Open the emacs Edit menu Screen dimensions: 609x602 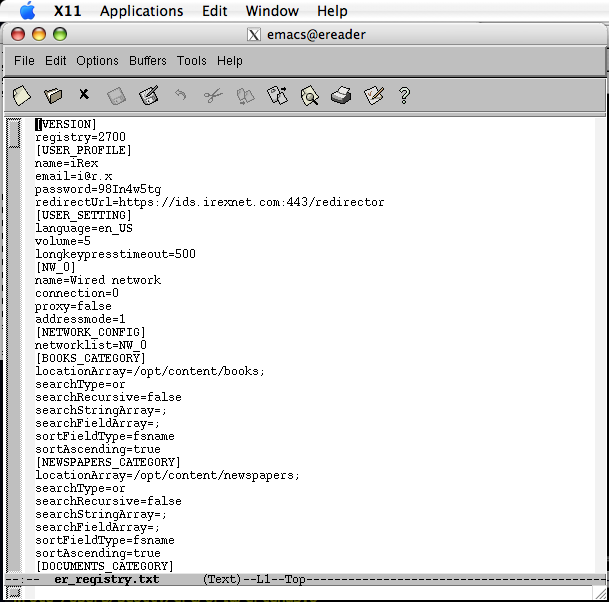coord(56,61)
